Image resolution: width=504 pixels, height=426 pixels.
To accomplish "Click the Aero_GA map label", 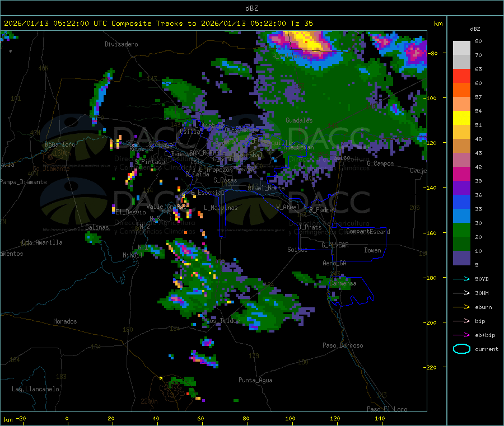I will (334, 263).
